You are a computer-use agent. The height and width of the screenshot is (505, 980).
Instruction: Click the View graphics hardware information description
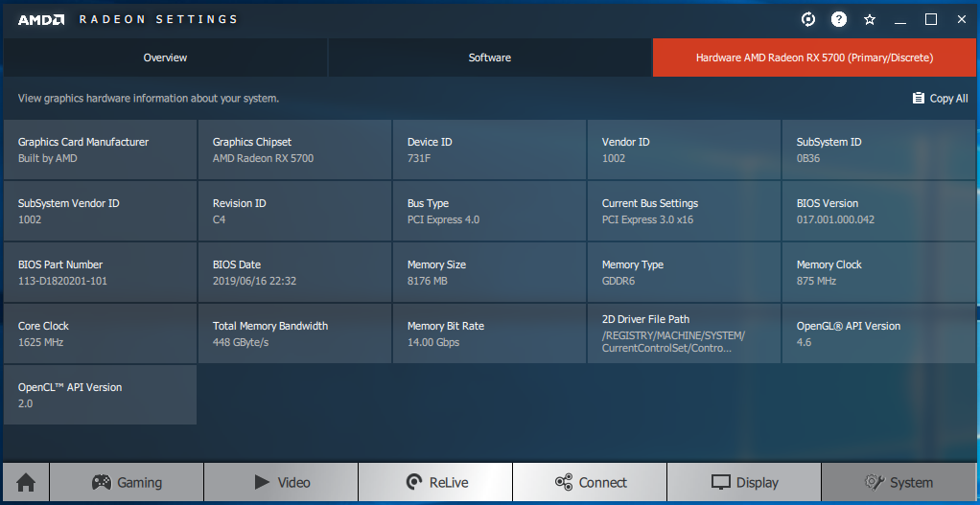coord(149,99)
